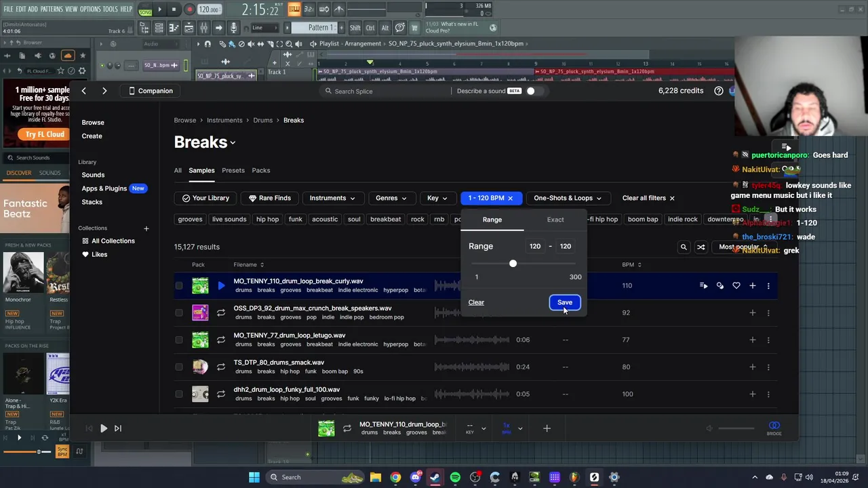
Task: Switch to Presets tab
Action: [x=233, y=170]
